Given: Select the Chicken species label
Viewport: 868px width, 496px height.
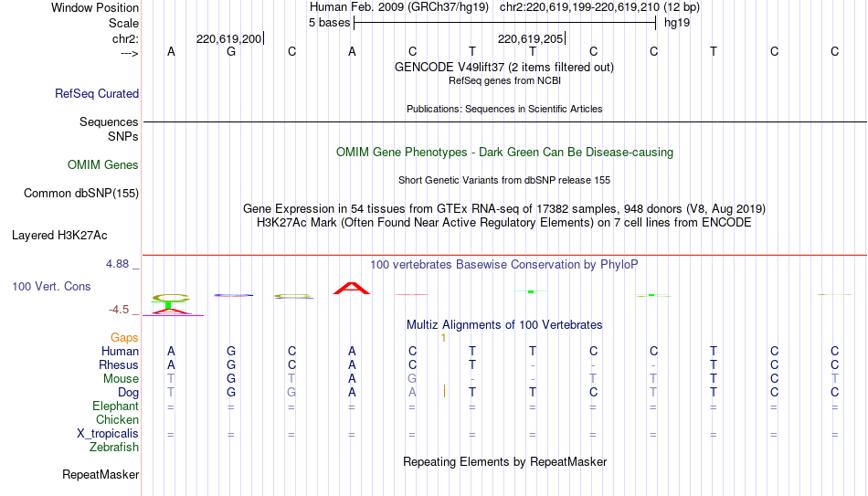Looking at the screenshot, I should click(117, 419).
